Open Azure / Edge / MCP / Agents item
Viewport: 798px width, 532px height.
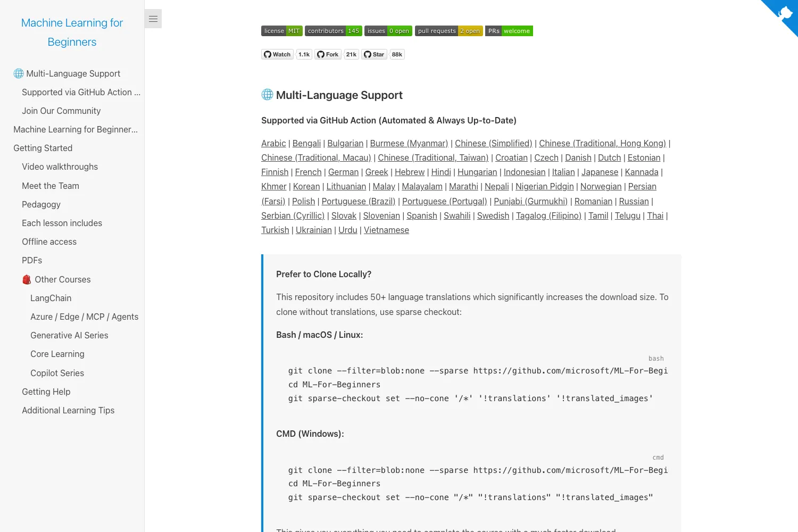pyautogui.click(x=84, y=317)
